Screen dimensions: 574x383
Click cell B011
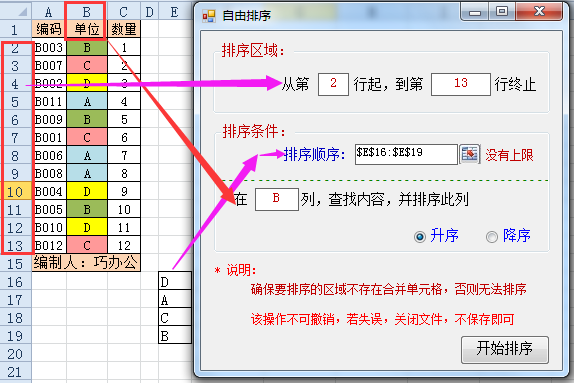click(x=49, y=101)
